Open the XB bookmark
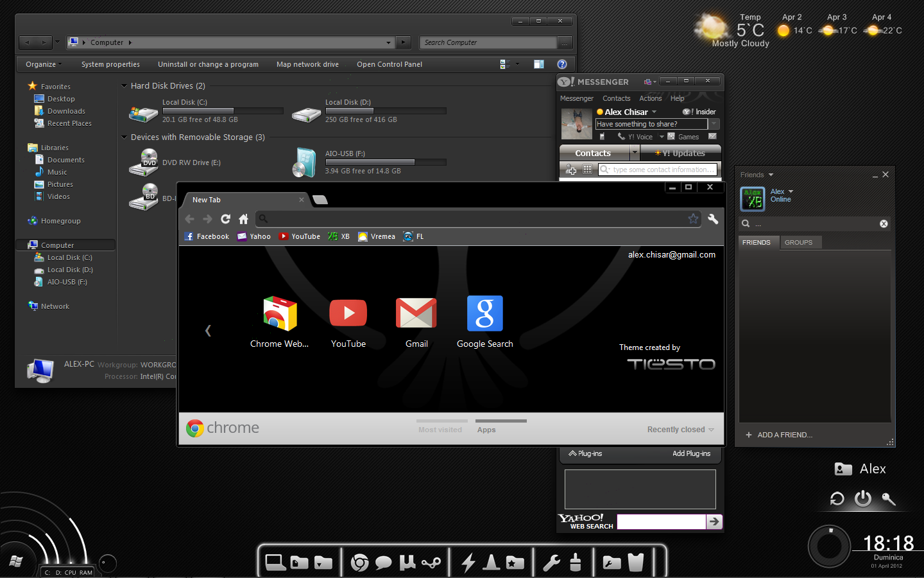Viewport: 924px width, 578px height. coord(339,236)
